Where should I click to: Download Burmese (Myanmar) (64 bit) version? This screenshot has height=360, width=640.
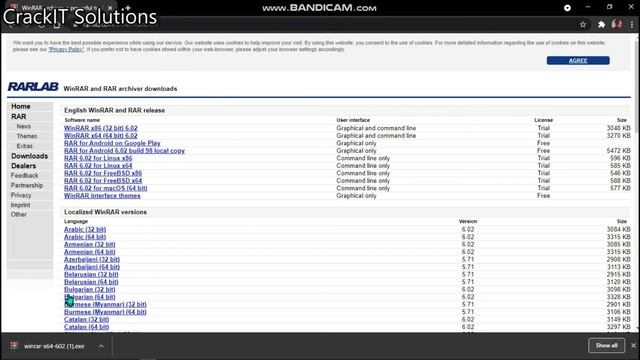click(x=105, y=312)
